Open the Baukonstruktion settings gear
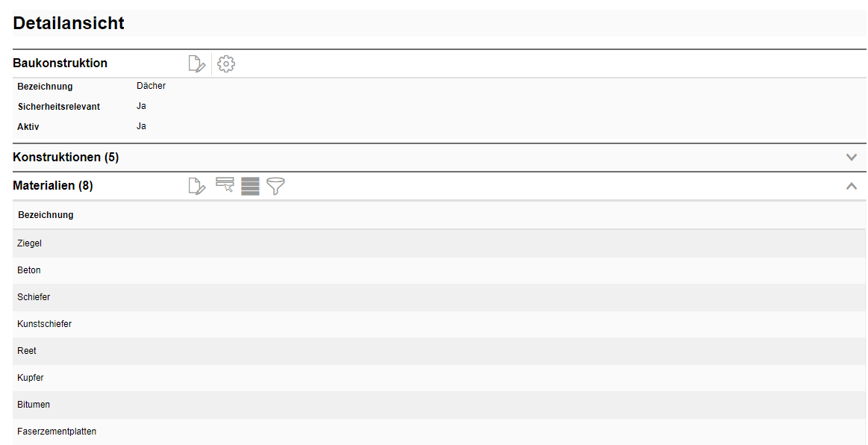This screenshot has width=868, height=445. (x=226, y=64)
